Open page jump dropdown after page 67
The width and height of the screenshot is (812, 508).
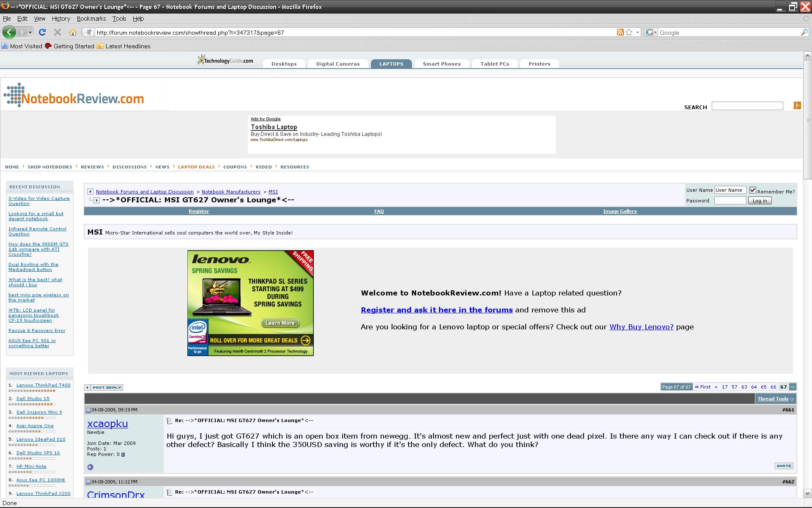pyautogui.click(x=793, y=387)
